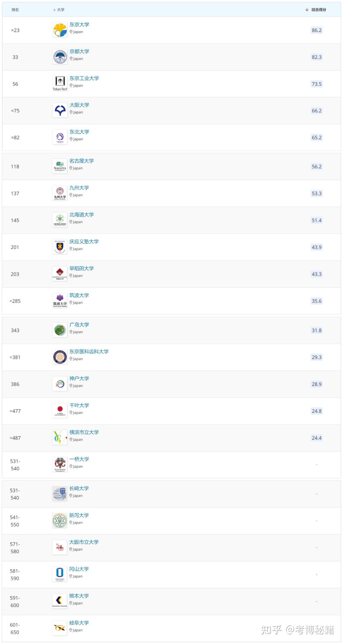Sort by the 综合得分 column header
343x644 pixels.
[x=316, y=10]
